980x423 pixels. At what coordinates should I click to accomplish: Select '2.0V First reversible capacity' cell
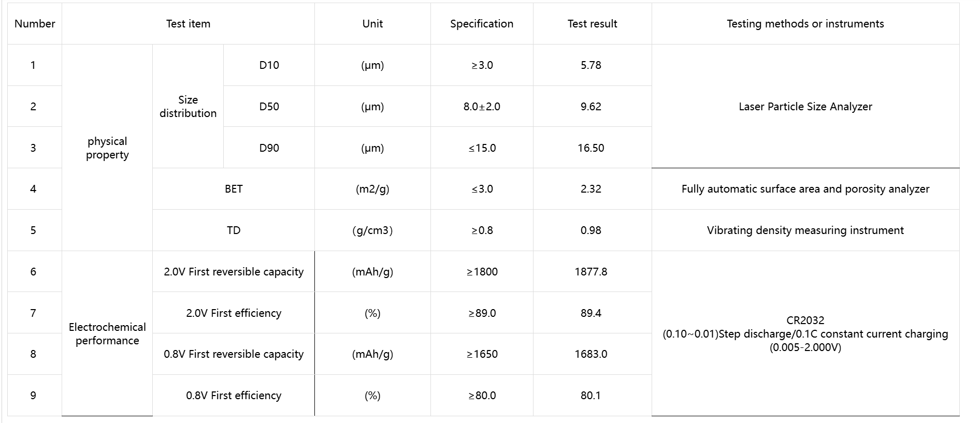tap(234, 272)
